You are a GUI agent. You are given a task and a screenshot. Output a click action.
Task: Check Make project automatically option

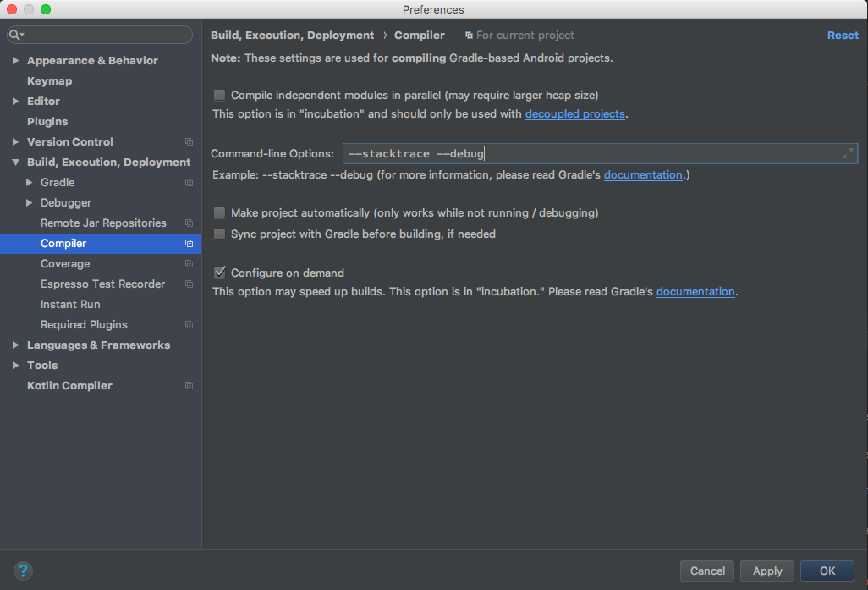coord(219,213)
